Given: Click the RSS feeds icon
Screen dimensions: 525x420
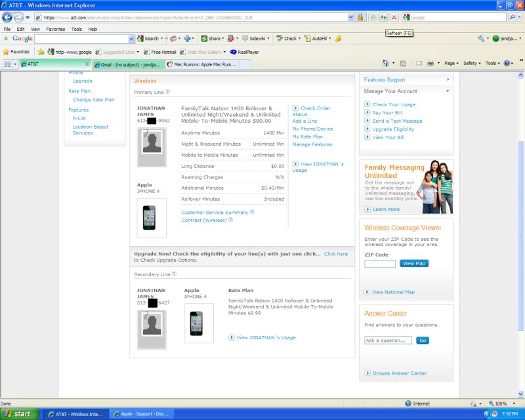Looking at the screenshot, I should (402, 63).
